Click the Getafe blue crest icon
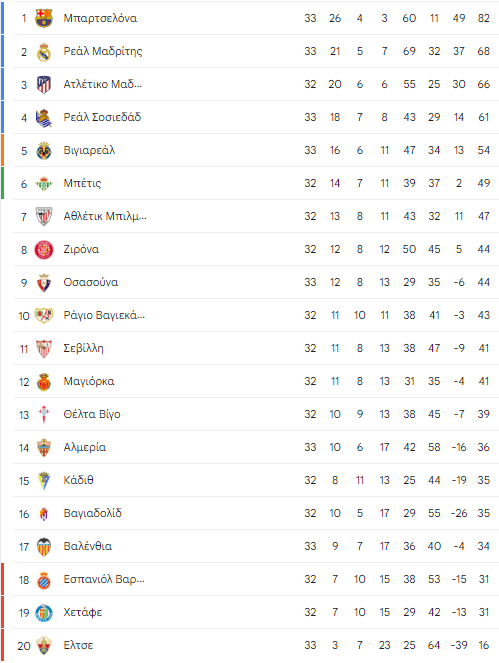This screenshot has height=663, width=499. (x=44, y=613)
